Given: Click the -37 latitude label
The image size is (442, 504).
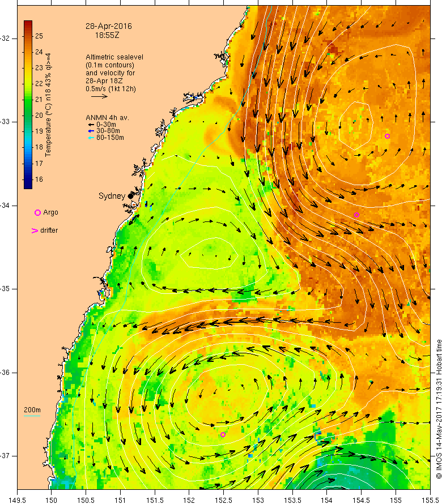Looking at the screenshot, I should point(5,456).
